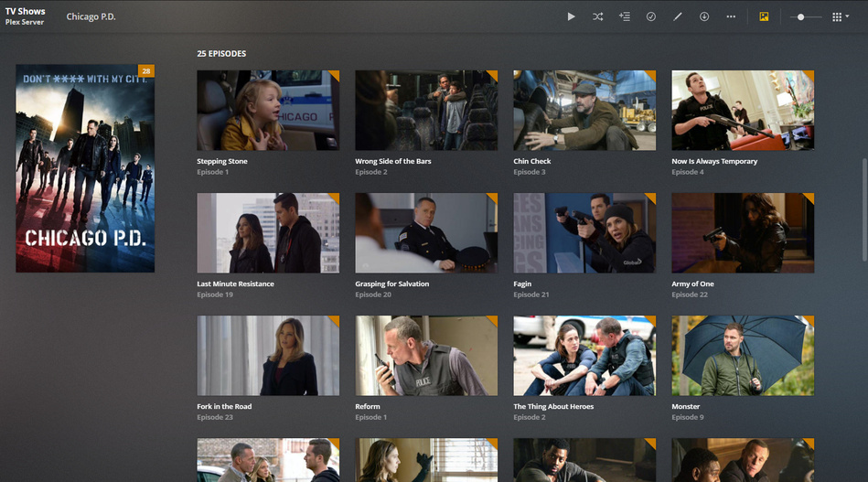
Task: Click The Thing About Heroes title
Action: click(553, 407)
